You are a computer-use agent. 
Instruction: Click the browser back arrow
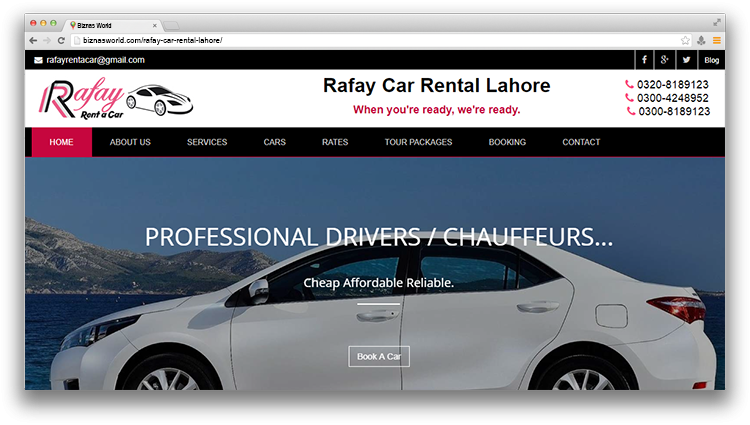(x=33, y=41)
